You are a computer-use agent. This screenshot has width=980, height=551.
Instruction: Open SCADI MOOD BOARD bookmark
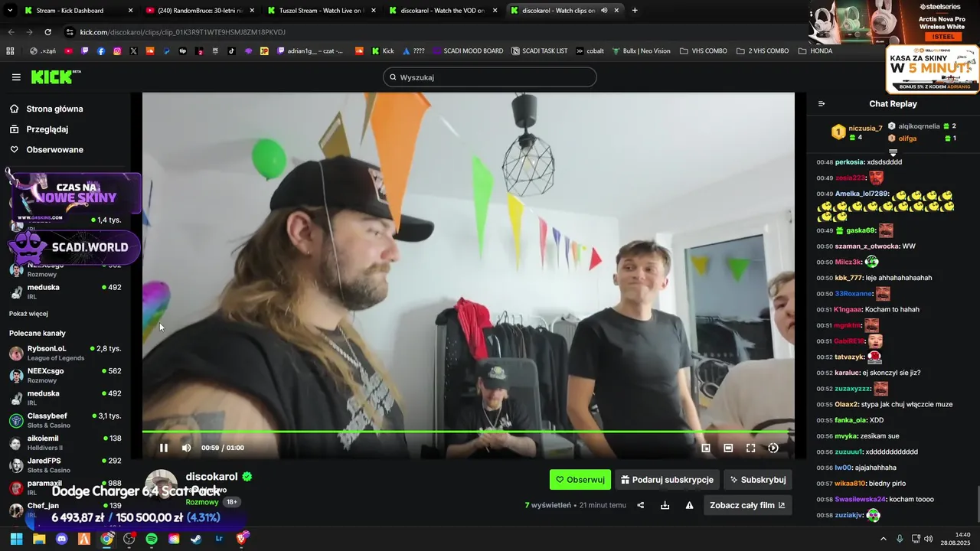(x=468, y=51)
